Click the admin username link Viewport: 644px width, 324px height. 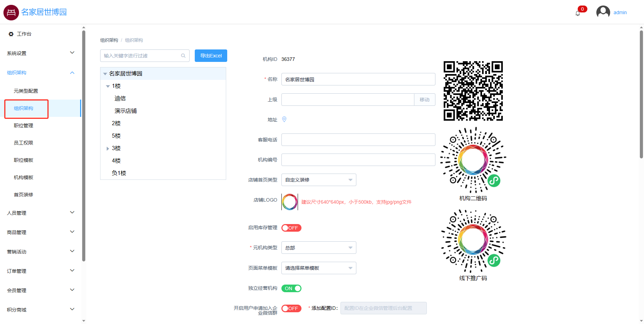[x=620, y=12]
